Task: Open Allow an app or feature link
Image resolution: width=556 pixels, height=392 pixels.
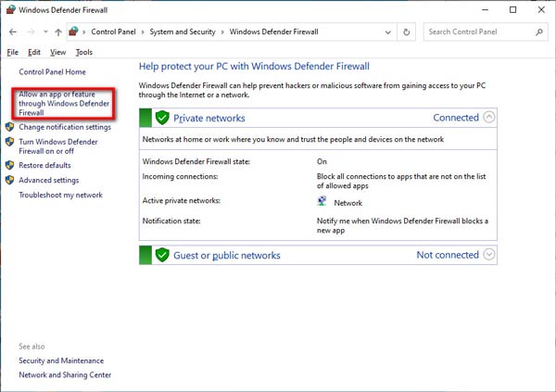Action: [64, 103]
